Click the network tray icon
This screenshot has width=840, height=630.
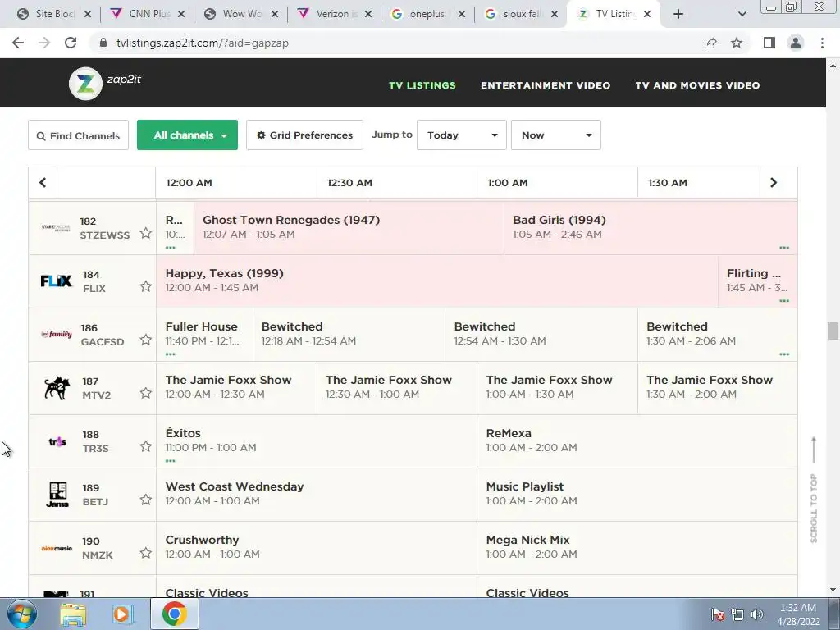737,614
